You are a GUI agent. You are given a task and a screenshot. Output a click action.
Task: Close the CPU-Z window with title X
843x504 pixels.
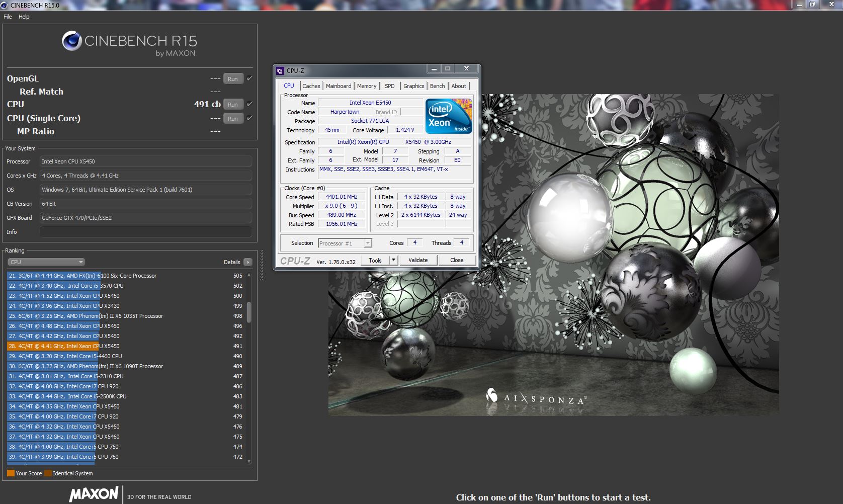466,69
